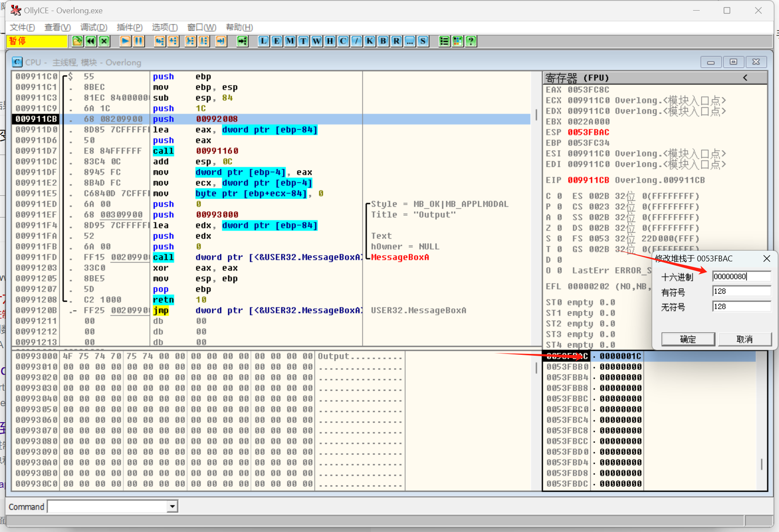Image resolution: width=779 pixels, height=532 pixels.
Task: Open the Log window (L) icon
Action: (263, 41)
